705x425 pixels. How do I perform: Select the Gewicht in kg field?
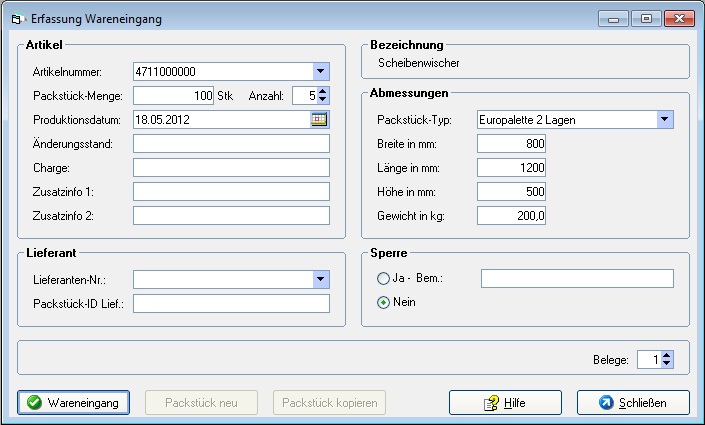pyautogui.click(x=511, y=216)
